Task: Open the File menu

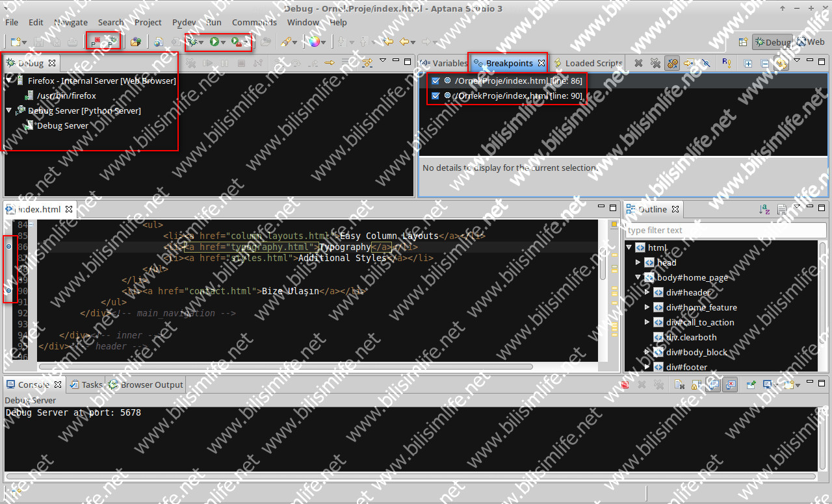Action: 12,22
